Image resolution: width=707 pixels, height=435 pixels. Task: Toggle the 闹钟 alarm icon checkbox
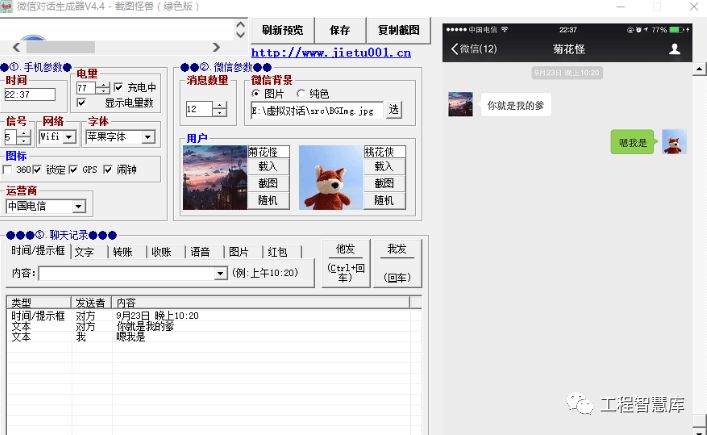[107, 169]
